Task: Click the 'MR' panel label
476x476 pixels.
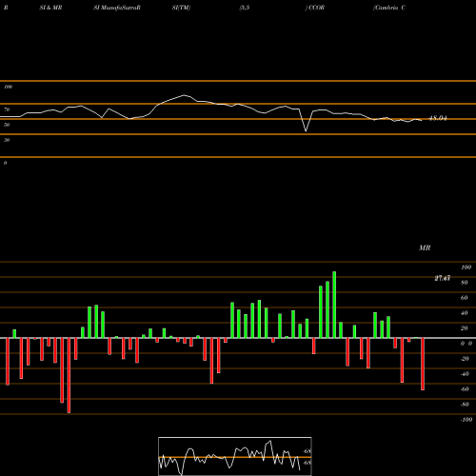Action: click(425, 248)
